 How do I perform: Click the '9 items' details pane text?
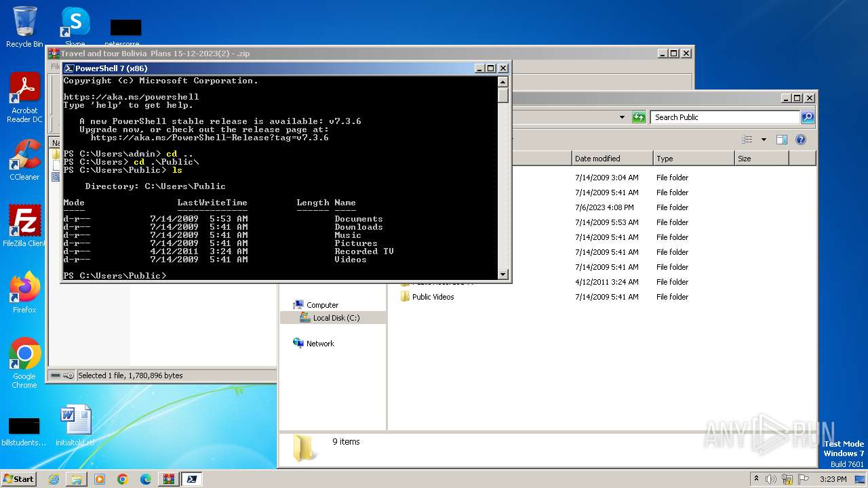coord(346,442)
